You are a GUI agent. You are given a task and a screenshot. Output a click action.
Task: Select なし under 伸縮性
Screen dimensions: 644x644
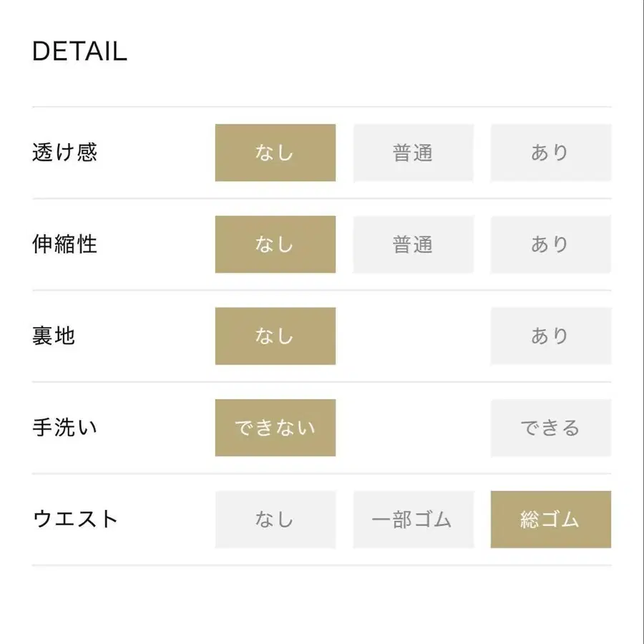275,244
